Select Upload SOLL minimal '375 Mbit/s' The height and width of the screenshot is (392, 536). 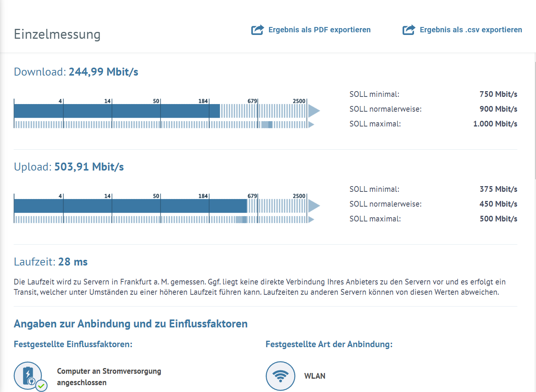498,189
